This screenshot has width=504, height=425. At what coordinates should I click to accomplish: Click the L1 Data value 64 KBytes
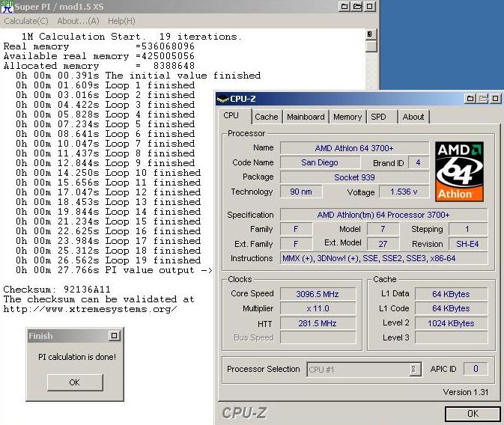coord(451,294)
